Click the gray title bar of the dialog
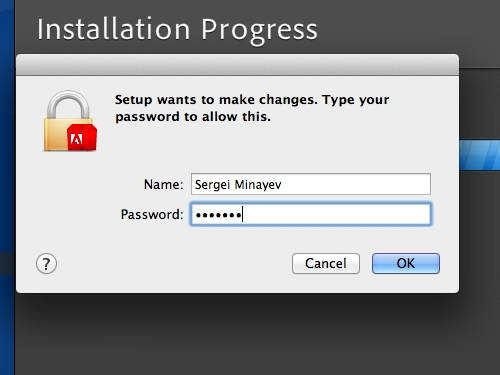 (237, 65)
